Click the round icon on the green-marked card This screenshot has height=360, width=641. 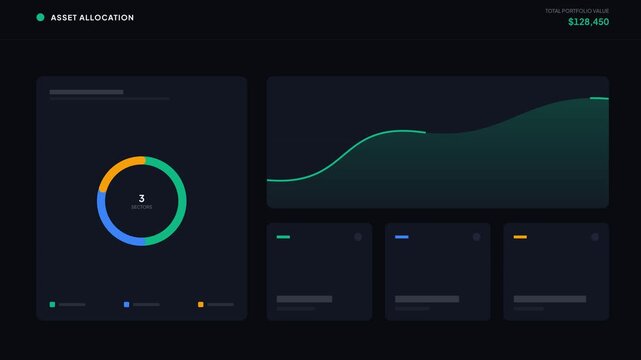358,237
